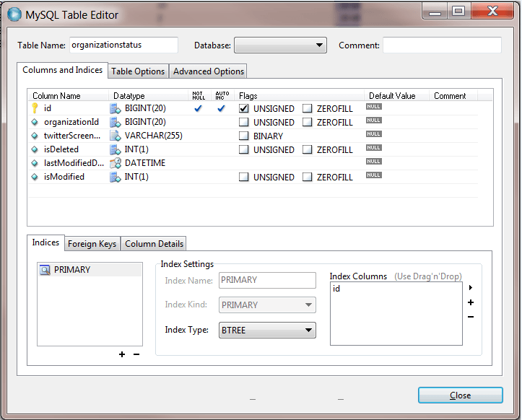The width and height of the screenshot is (522, 420).
Task: Add a new index with plus icon
Action: 122,354
